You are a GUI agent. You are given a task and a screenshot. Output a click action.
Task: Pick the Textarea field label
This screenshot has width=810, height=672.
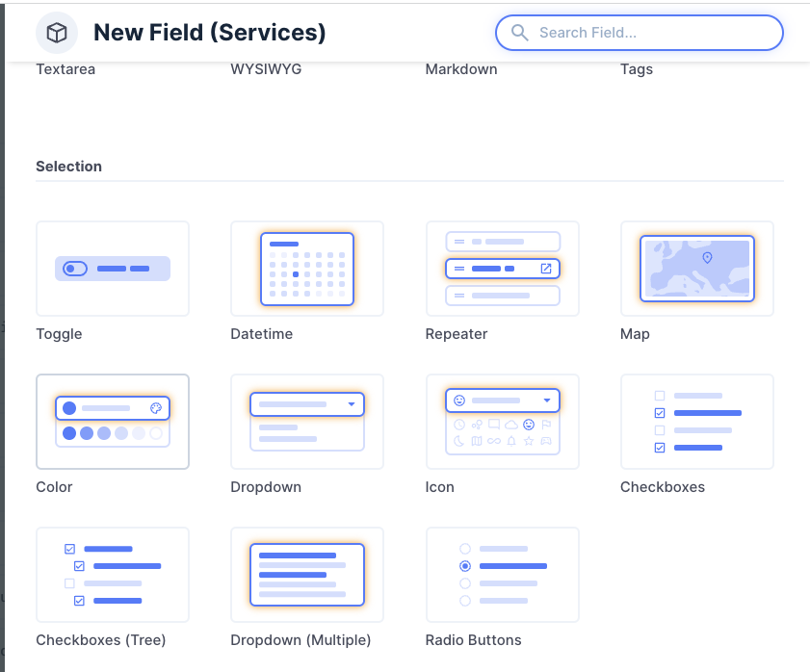pyautogui.click(x=65, y=69)
